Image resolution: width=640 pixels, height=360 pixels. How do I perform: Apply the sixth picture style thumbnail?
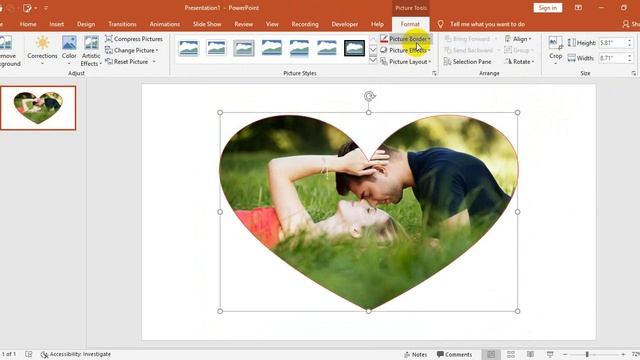[x=327, y=48]
